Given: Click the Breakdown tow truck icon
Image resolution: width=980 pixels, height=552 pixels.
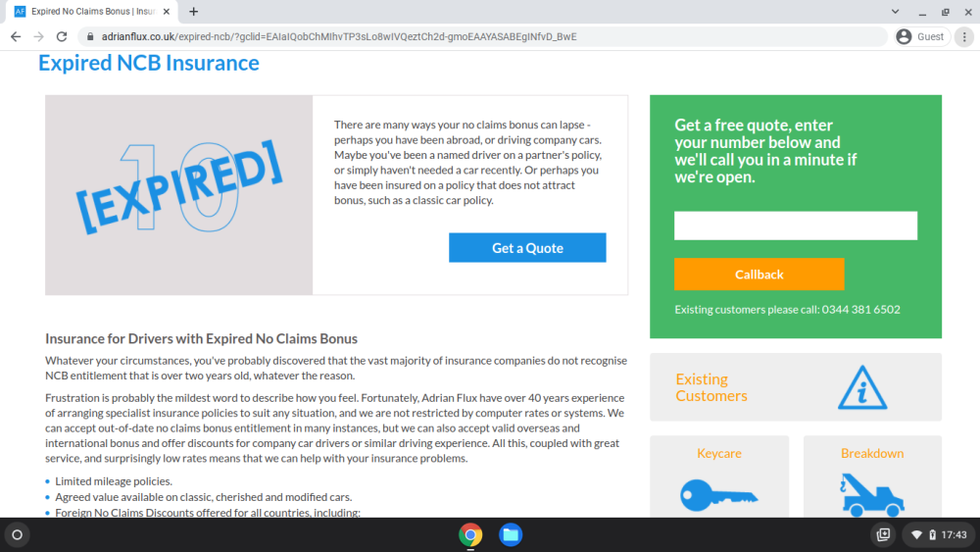Looking at the screenshot, I should (872, 495).
